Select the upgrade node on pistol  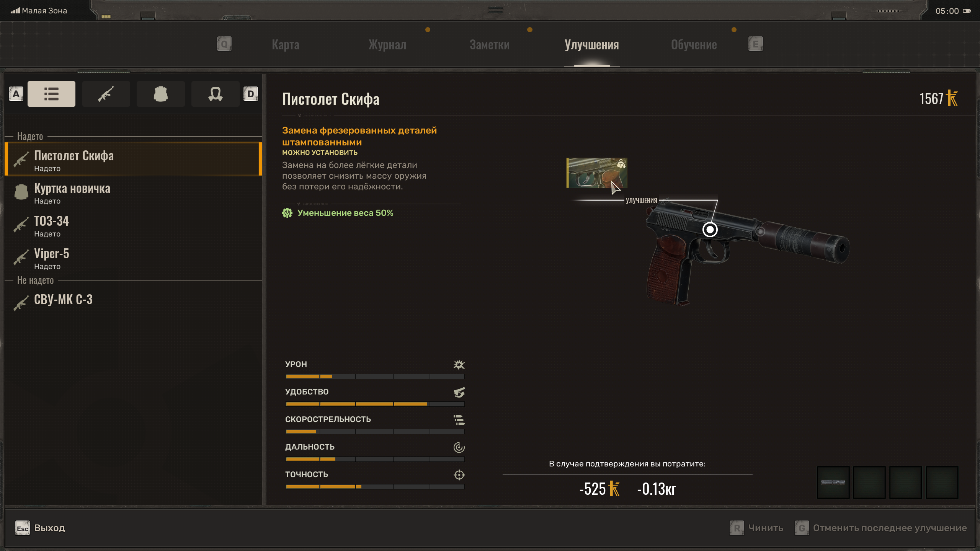(x=710, y=230)
